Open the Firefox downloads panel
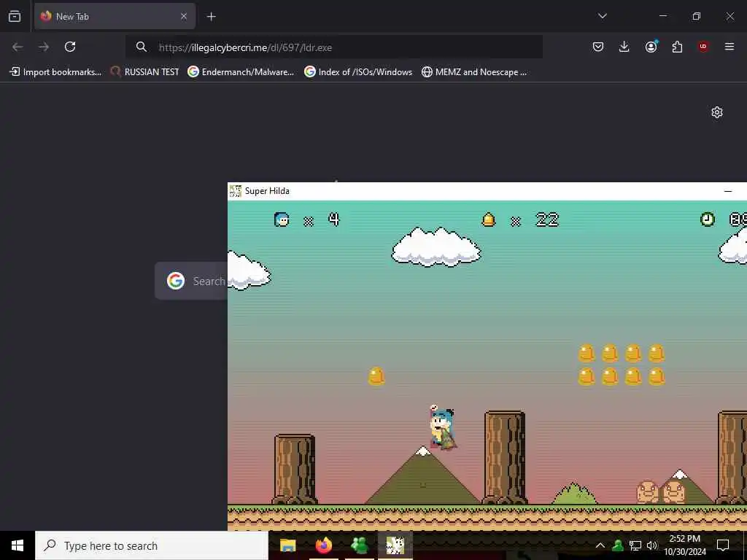 click(624, 47)
